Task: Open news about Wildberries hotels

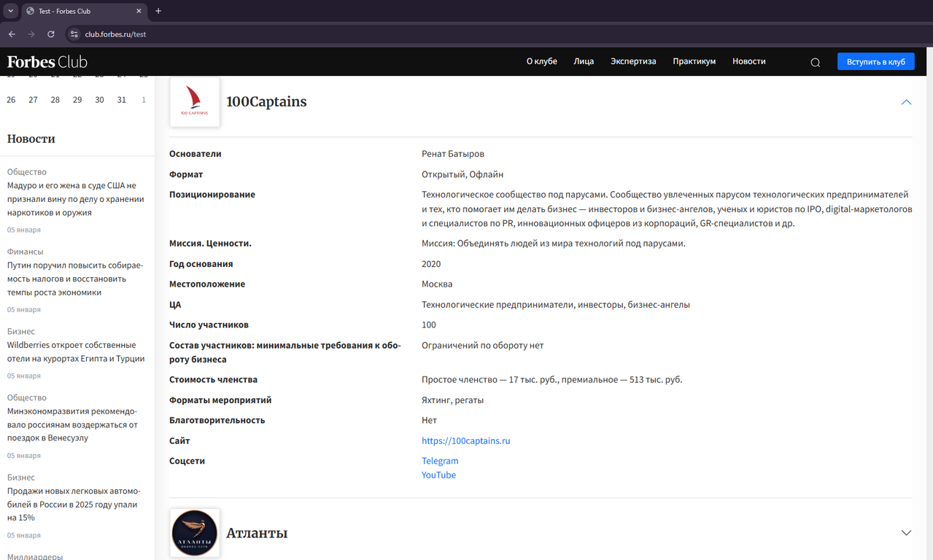Action: pos(76,351)
